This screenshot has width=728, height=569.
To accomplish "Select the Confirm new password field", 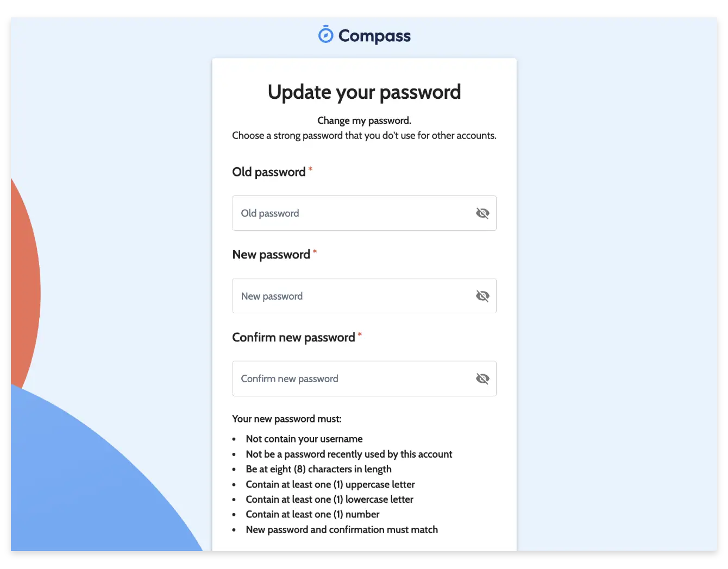I will click(x=353, y=378).
